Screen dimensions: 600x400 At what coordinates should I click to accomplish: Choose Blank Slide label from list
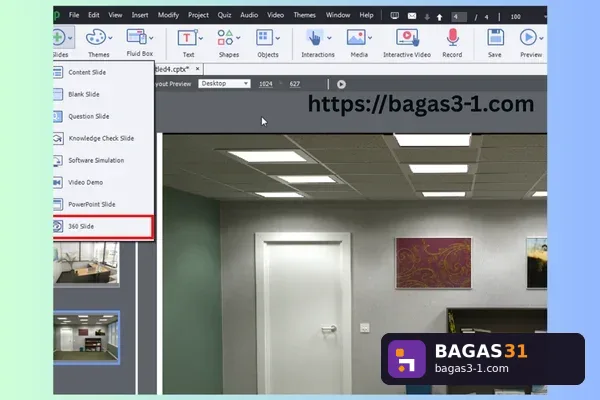(x=84, y=94)
